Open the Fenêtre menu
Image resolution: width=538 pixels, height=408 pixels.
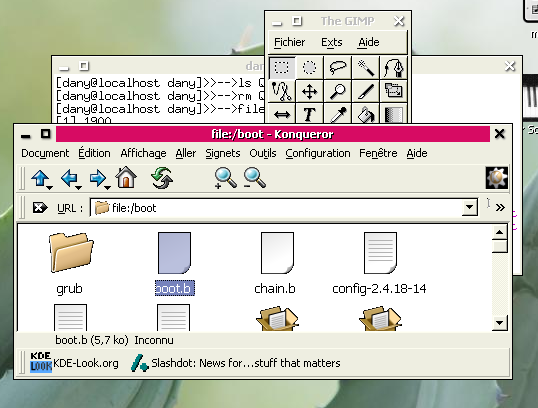tap(378, 153)
